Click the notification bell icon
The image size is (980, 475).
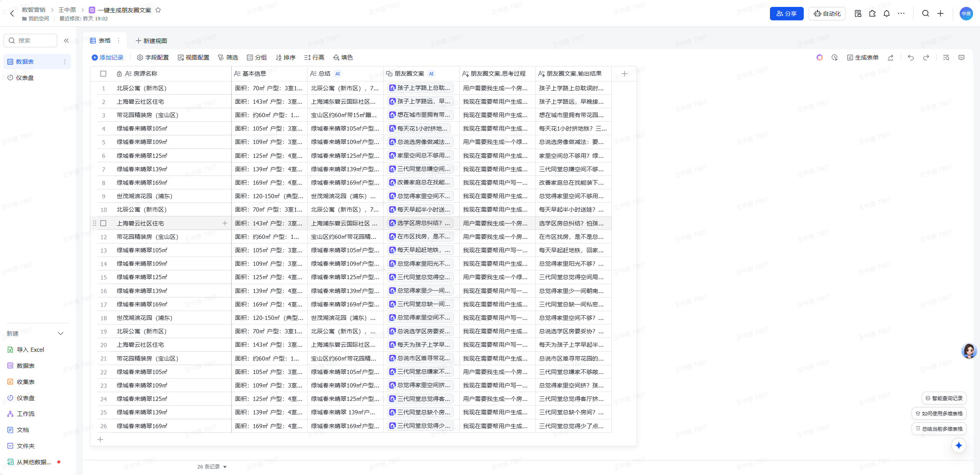pos(886,13)
